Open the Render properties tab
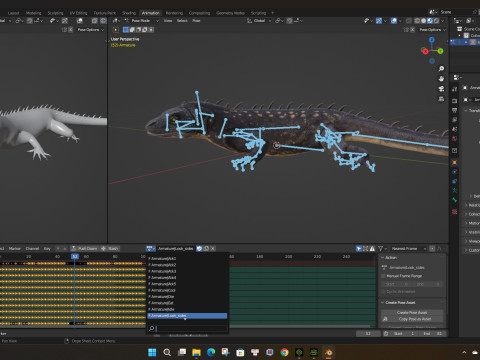Viewport: 480px width, 360px height. click(x=455, y=100)
